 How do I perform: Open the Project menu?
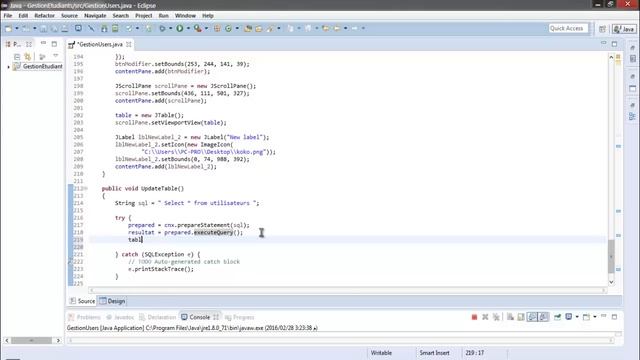[x=144, y=16]
